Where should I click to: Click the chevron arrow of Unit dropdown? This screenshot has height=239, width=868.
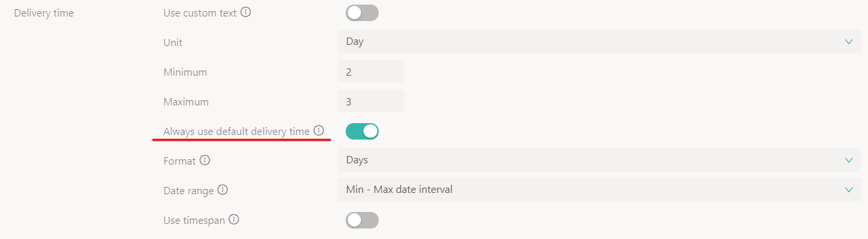point(848,41)
